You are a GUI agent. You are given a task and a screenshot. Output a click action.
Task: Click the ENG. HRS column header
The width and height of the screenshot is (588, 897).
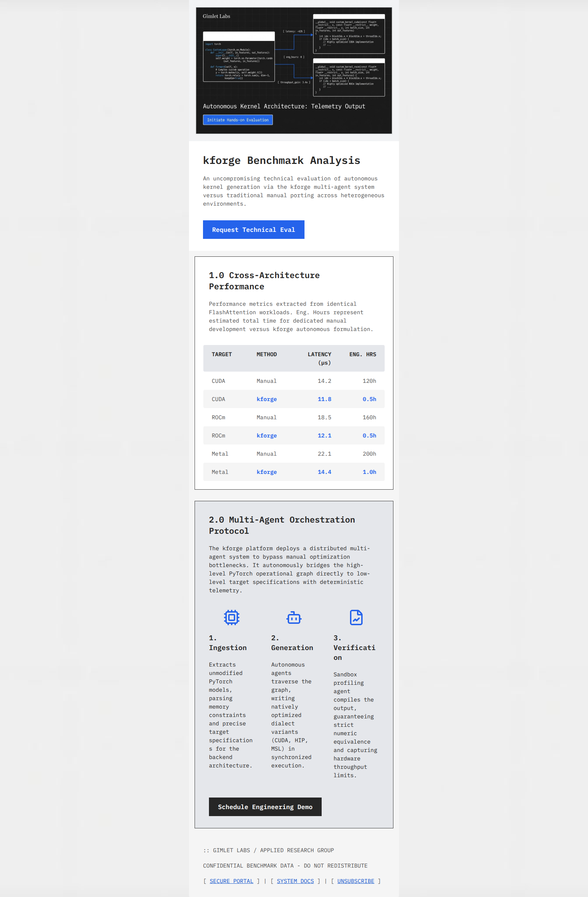[362, 354]
